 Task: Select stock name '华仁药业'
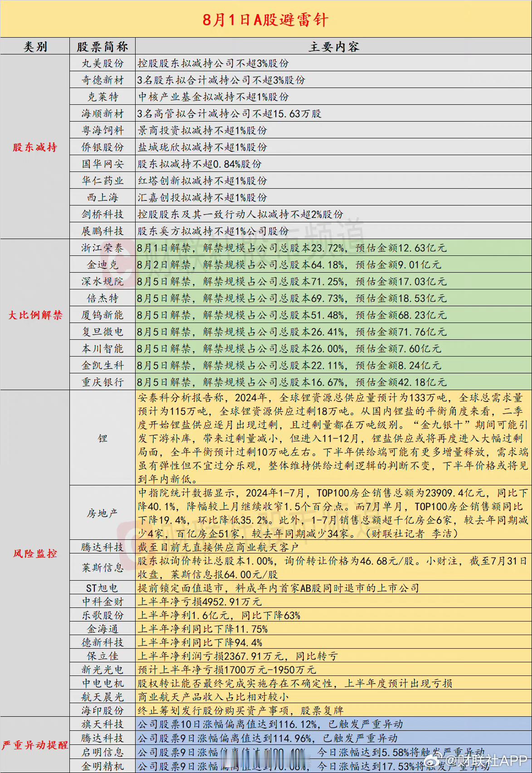coord(102,181)
